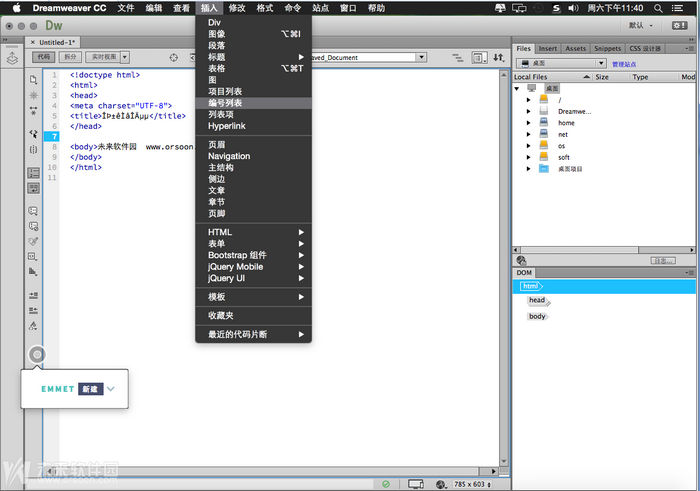This screenshot has width=700, height=491.
Task: Open the 标题 submenu in Insert menu
Action: pyautogui.click(x=254, y=57)
